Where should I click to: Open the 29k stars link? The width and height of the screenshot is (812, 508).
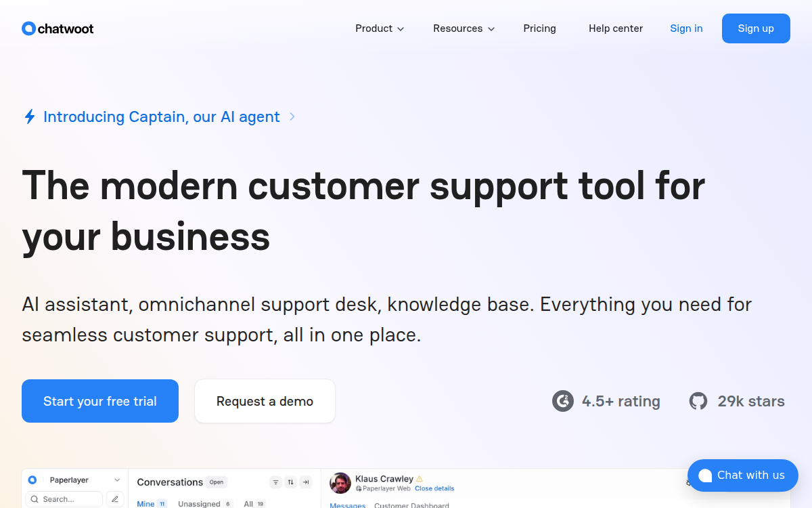tap(751, 401)
